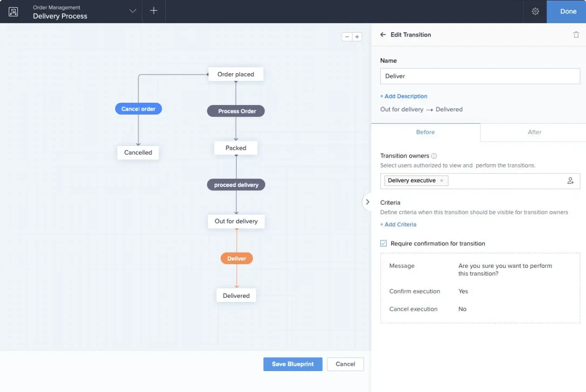Uncheck Require confirmation for transition
This screenshot has height=392, width=586.
pos(383,243)
